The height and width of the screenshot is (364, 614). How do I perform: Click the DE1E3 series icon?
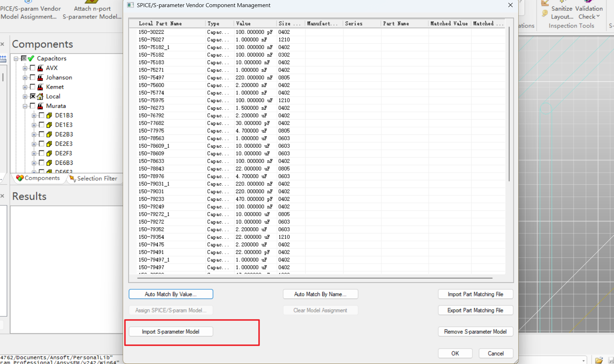tap(49, 125)
